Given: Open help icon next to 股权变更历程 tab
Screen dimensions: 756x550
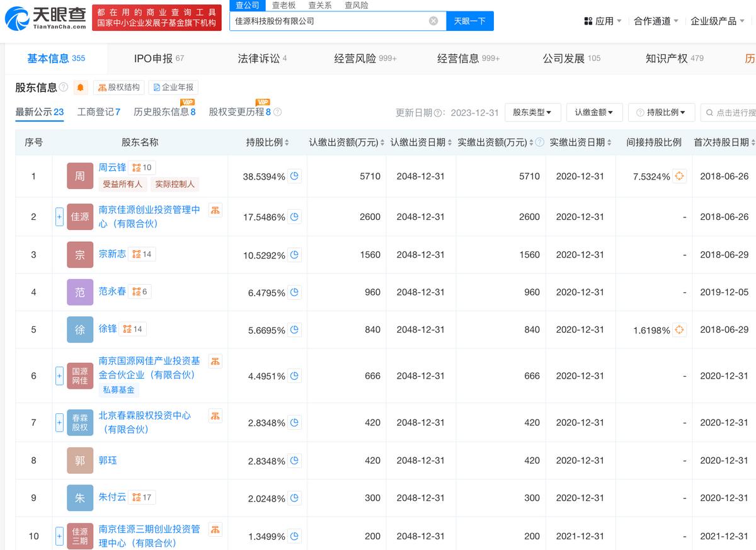Looking at the screenshot, I should click(277, 112).
